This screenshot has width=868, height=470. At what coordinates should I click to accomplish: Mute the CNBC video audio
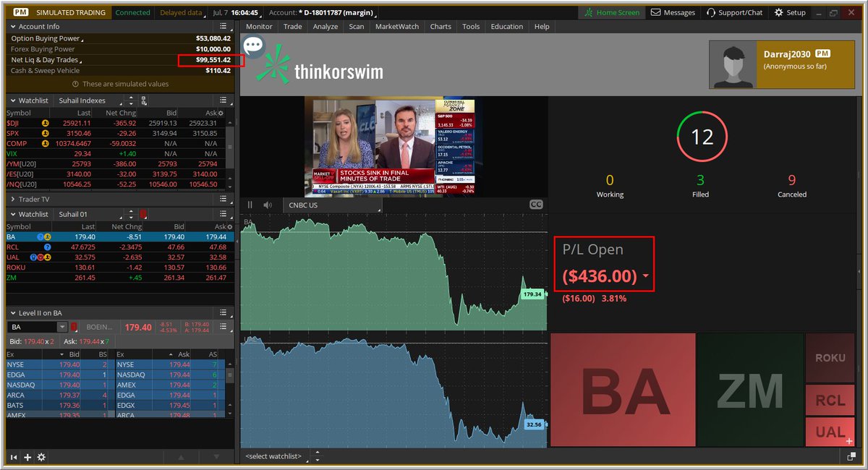coord(268,205)
